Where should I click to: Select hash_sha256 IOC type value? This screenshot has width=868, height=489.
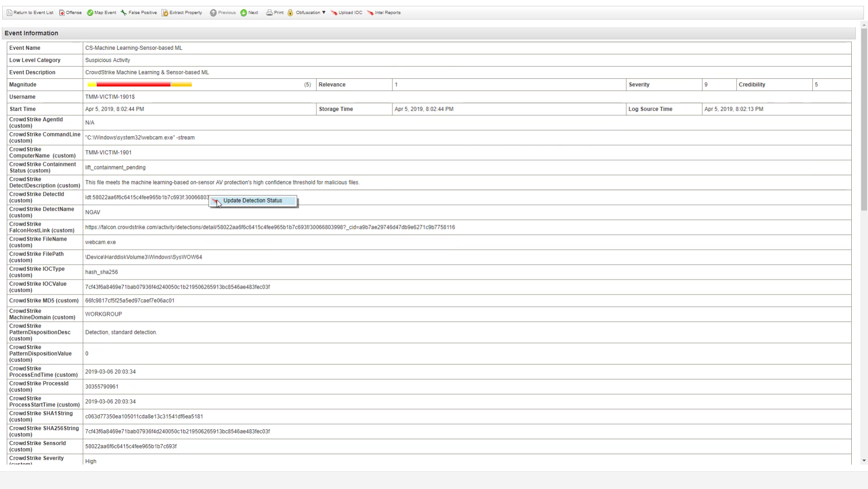(x=101, y=272)
